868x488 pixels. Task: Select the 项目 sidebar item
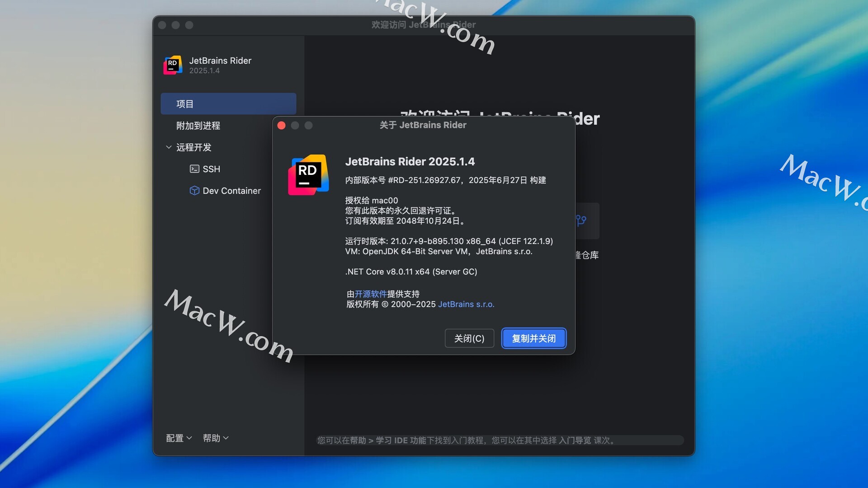(228, 104)
